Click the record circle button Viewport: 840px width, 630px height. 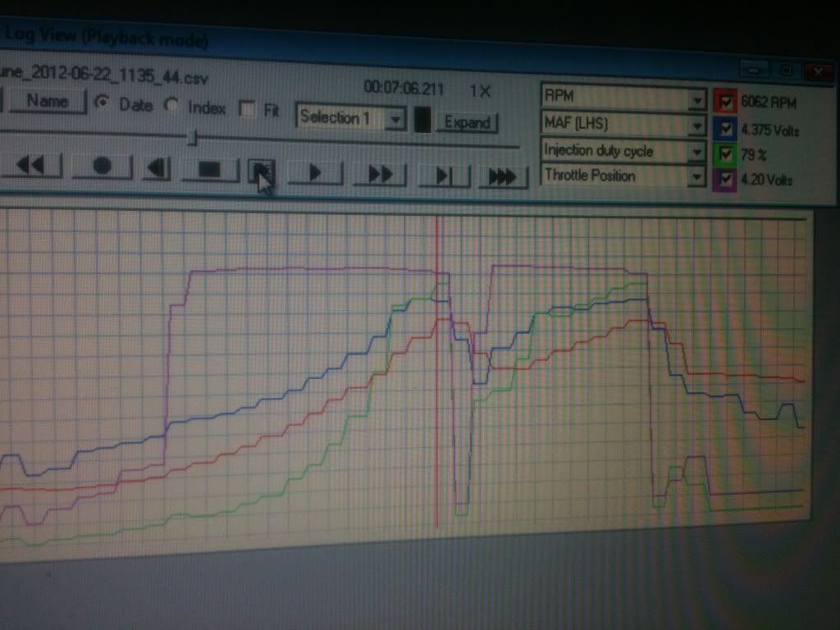coord(102,167)
